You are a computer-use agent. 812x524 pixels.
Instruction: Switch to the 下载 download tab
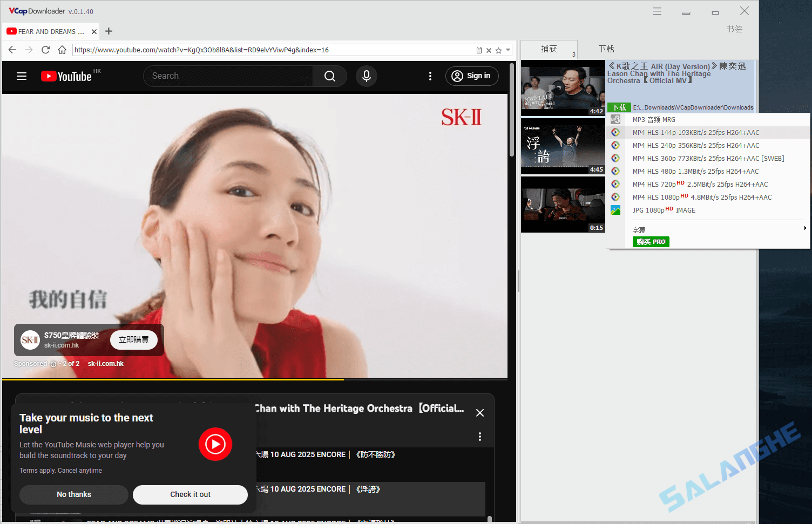[x=606, y=49]
